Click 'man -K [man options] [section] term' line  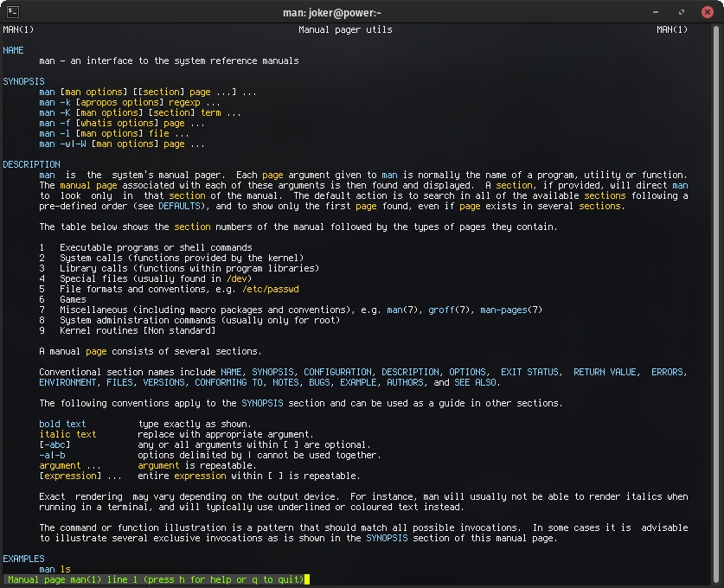(140, 113)
